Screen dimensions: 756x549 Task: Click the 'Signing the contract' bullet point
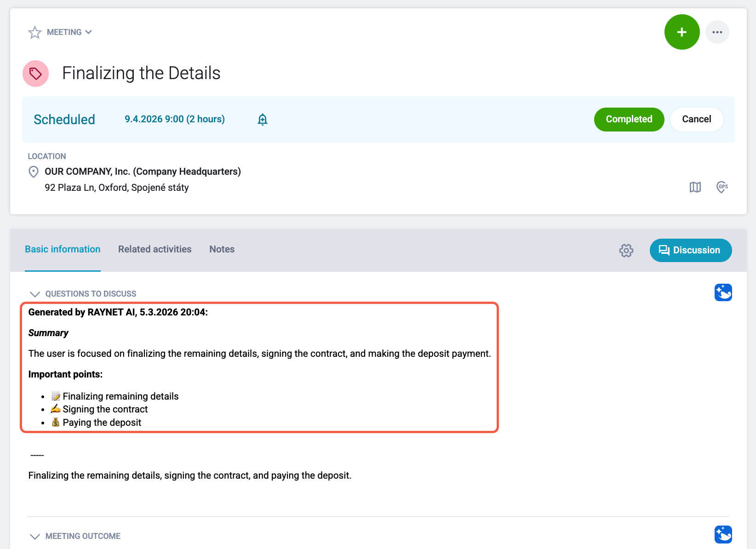105,409
